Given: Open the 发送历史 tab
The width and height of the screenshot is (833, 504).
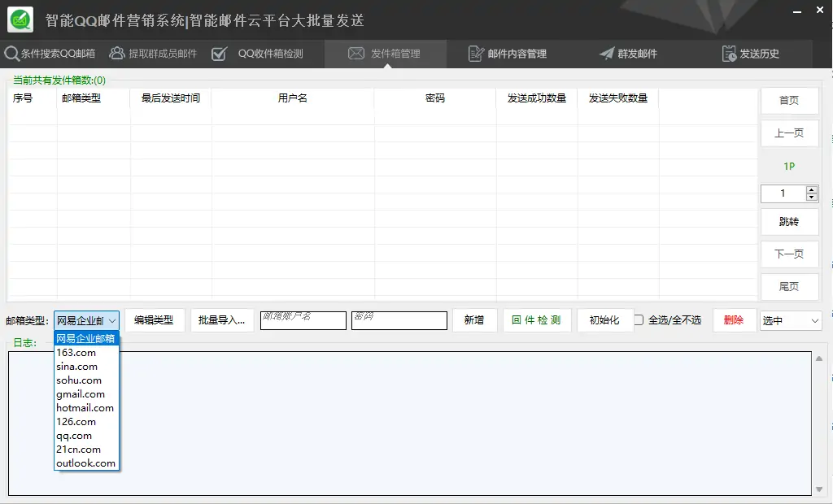Looking at the screenshot, I should pos(751,53).
